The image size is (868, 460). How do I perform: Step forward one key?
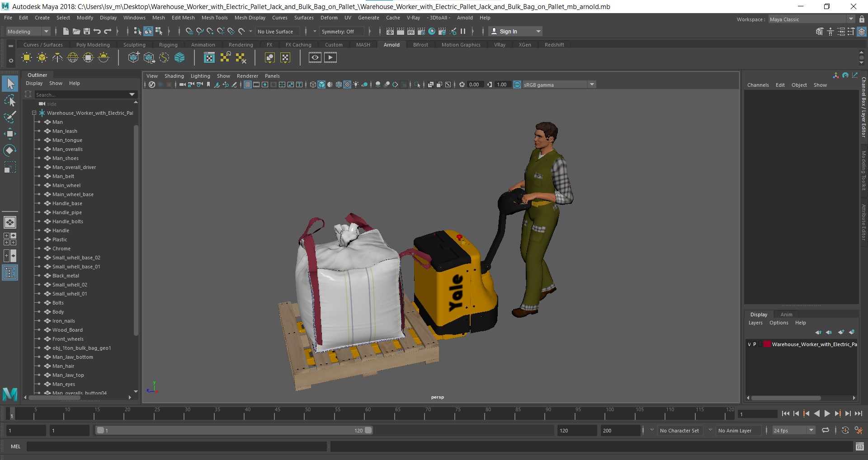tap(838, 413)
